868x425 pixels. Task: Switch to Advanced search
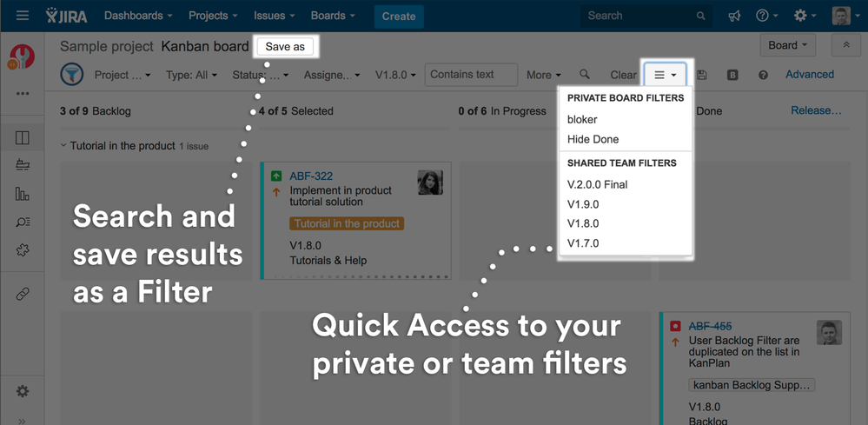tap(809, 74)
